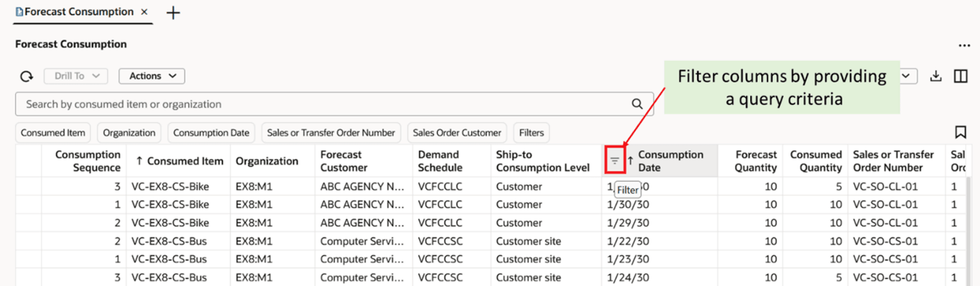The width and height of the screenshot is (980, 286).
Task: Toggle sort arrow on Consumption Date column
Action: coord(630,161)
